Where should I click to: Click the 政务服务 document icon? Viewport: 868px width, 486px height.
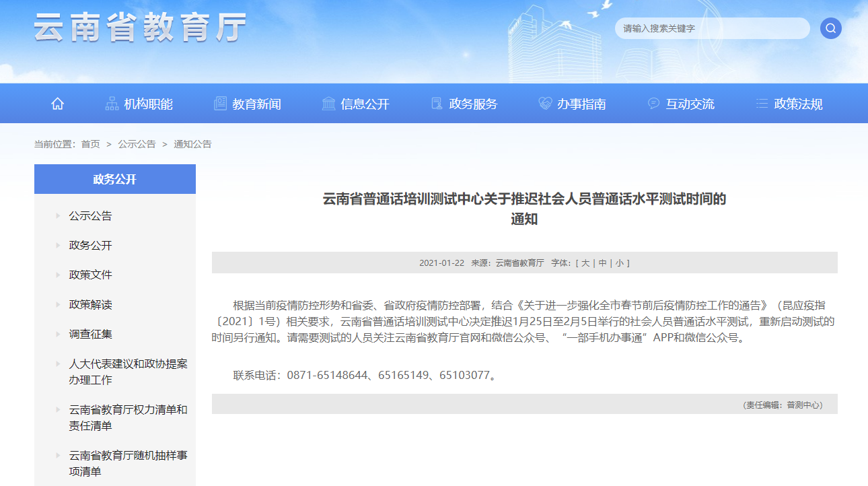point(437,104)
